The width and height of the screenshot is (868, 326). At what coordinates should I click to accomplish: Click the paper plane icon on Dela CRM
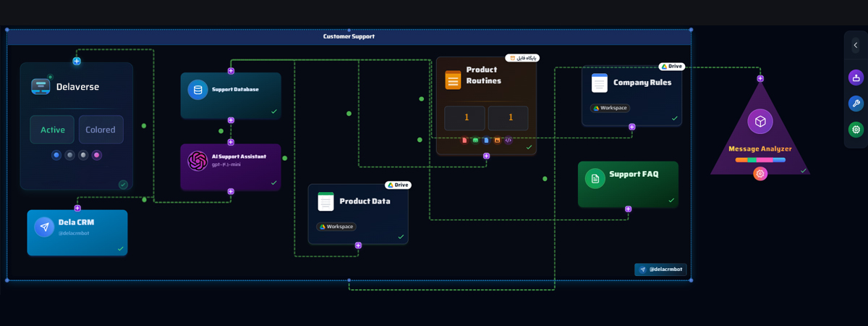[44, 227]
